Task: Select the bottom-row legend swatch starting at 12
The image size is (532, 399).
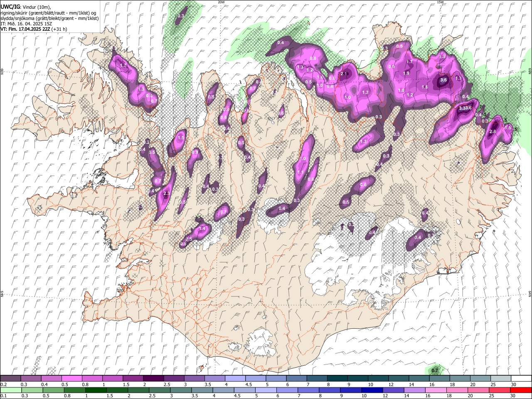Action: 394,390
